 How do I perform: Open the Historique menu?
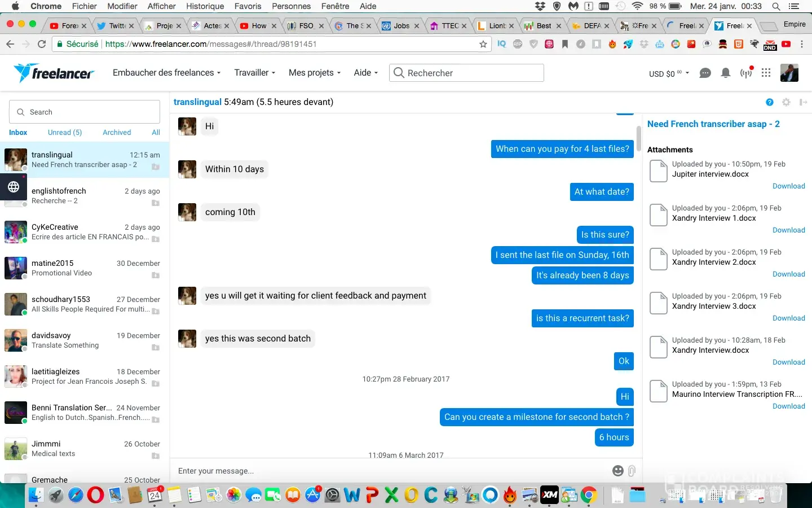[x=205, y=6]
